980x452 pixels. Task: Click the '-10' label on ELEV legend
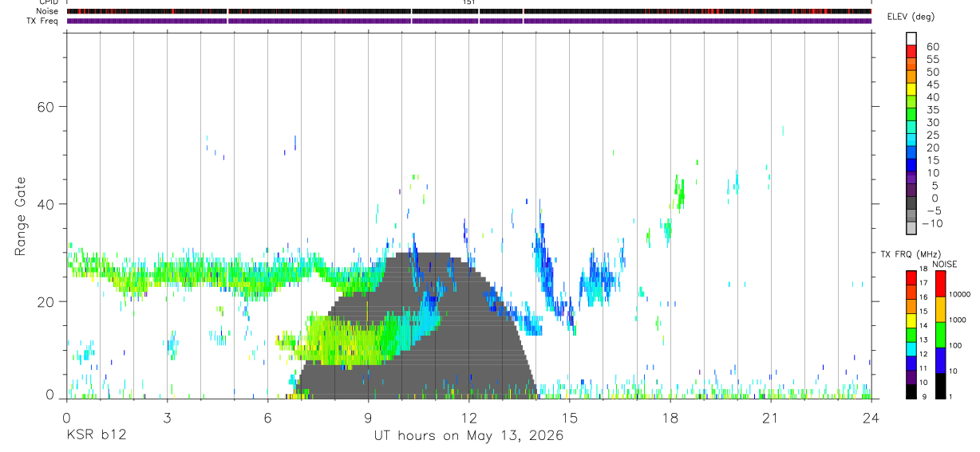(x=931, y=223)
